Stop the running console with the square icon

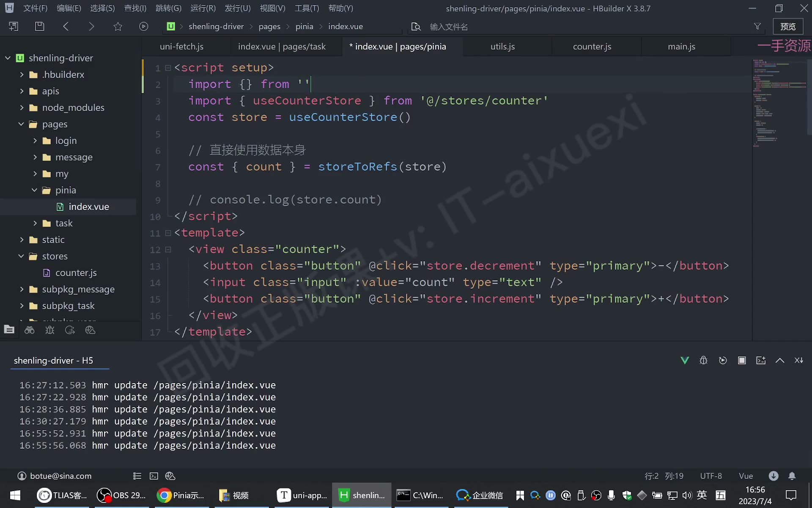(x=742, y=360)
